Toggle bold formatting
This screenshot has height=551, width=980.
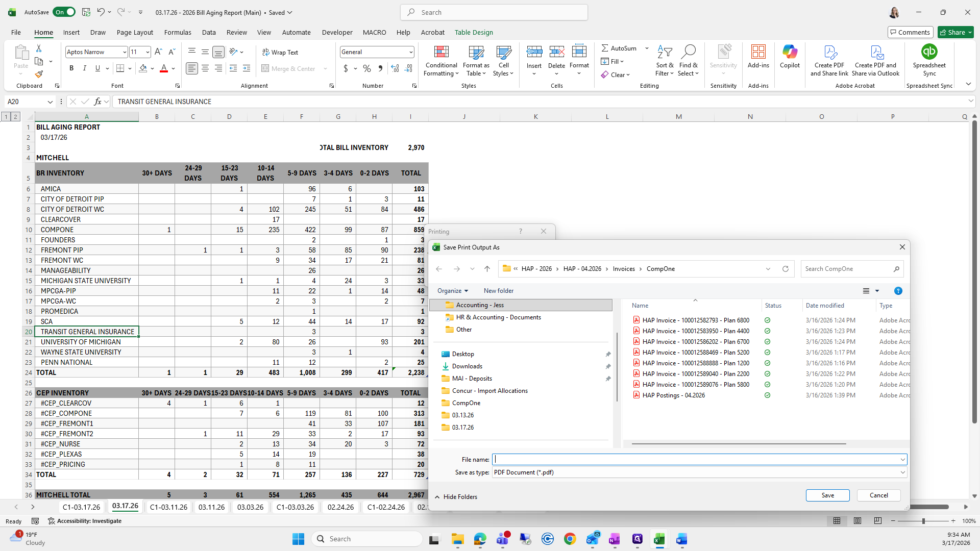[x=71, y=68]
